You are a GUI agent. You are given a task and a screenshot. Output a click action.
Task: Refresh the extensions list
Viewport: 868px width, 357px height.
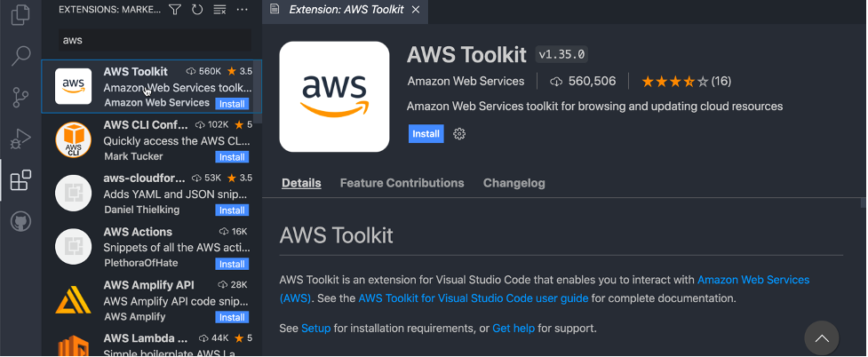[196, 10]
